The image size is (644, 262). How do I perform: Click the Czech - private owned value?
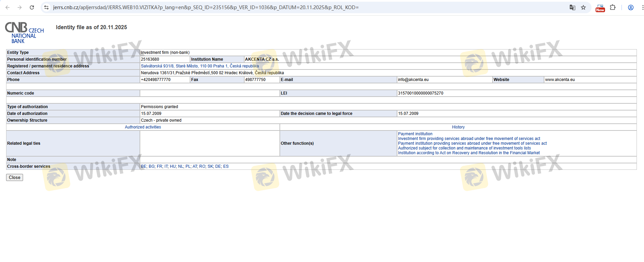click(x=161, y=120)
